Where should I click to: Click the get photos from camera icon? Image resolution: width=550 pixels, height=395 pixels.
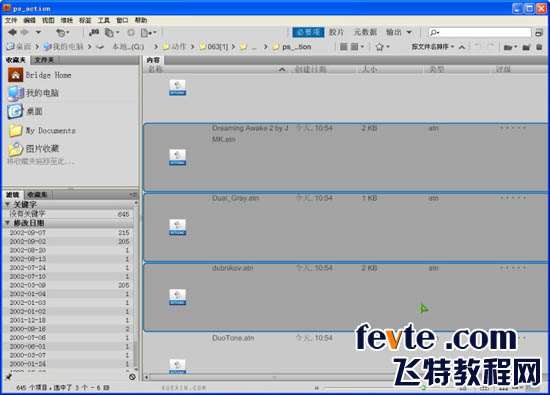pyautogui.click(x=94, y=33)
